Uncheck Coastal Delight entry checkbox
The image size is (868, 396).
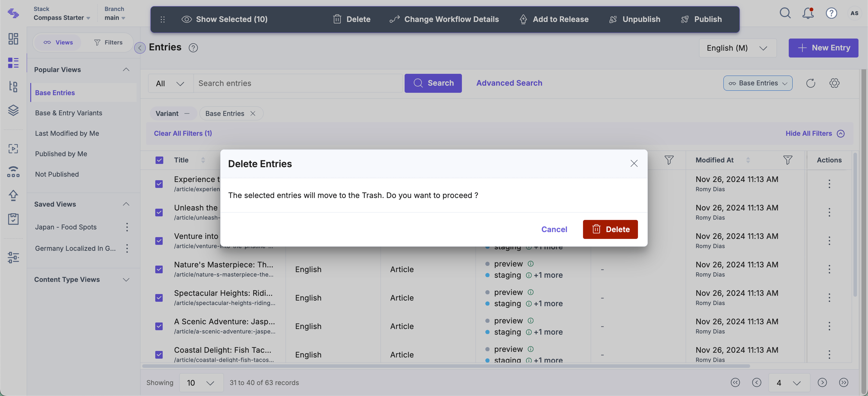click(159, 355)
